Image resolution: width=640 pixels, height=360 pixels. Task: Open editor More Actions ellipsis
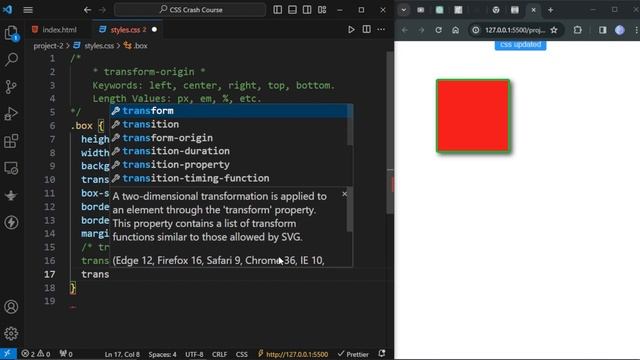tap(381, 29)
